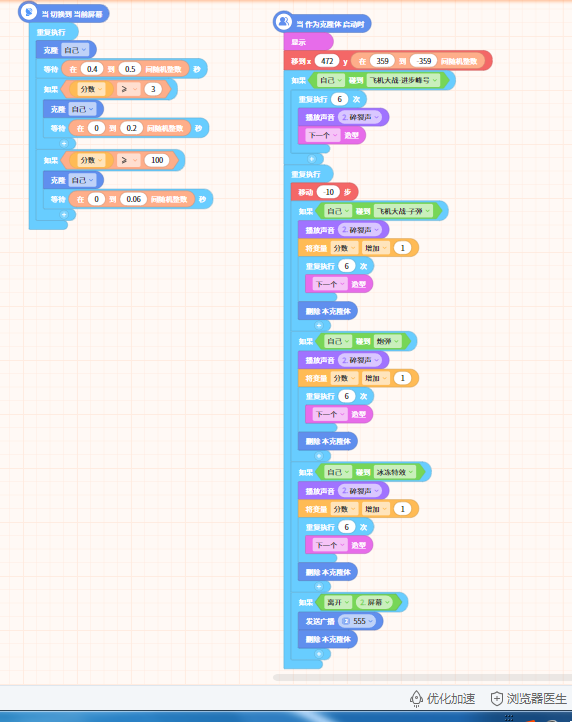
Task: Click the wait value field showing 0.06
Action: point(134,199)
